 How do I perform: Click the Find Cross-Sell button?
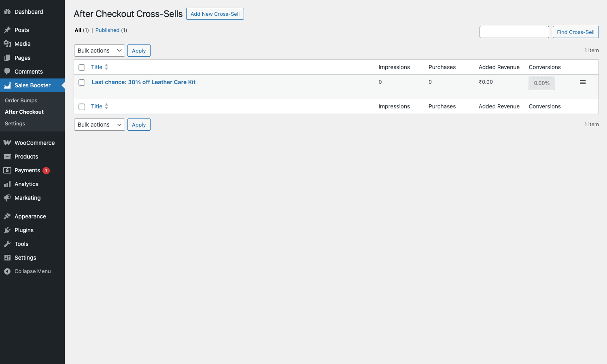click(x=575, y=32)
